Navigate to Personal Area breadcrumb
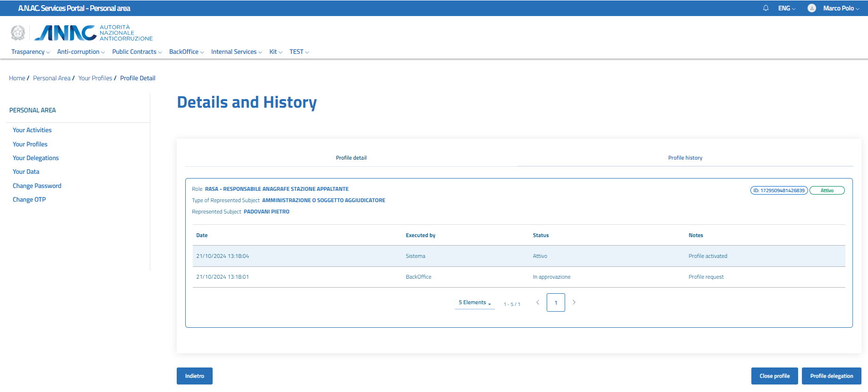868x392 pixels. (52, 78)
